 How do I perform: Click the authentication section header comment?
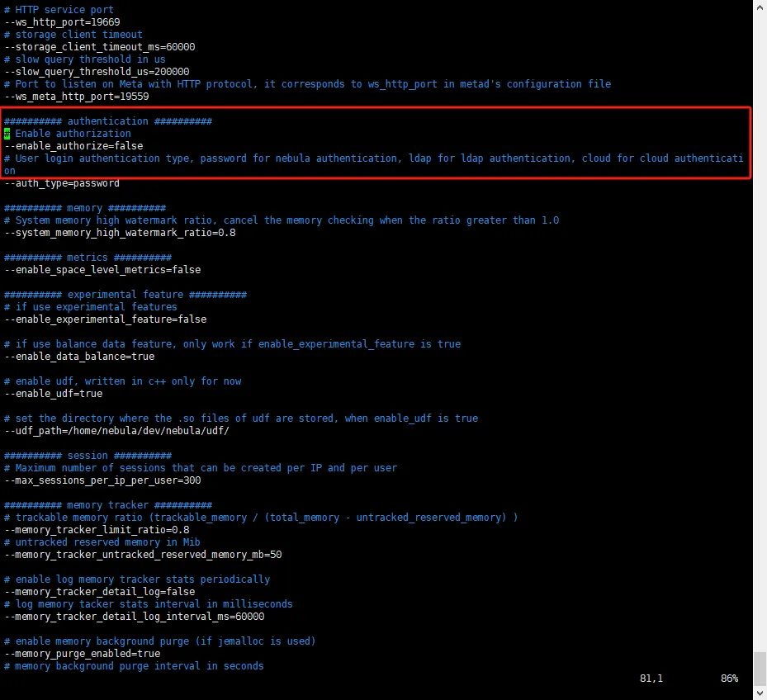pos(108,121)
